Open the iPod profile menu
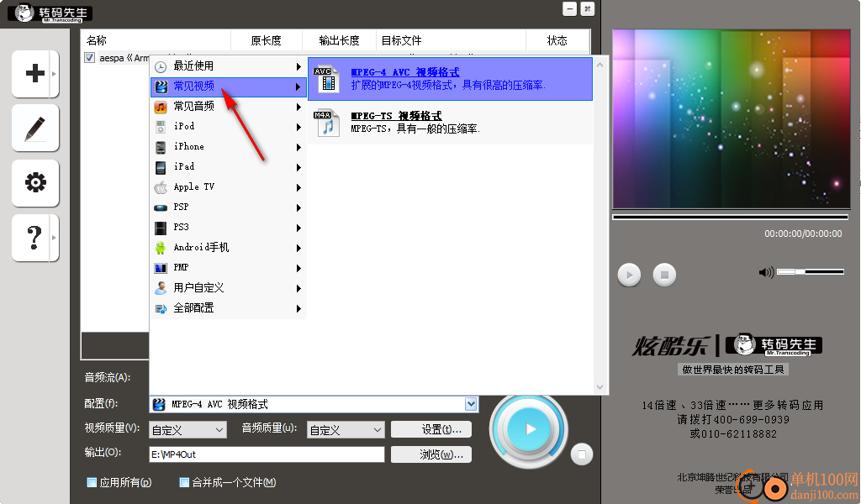861x504 pixels. (x=228, y=127)
